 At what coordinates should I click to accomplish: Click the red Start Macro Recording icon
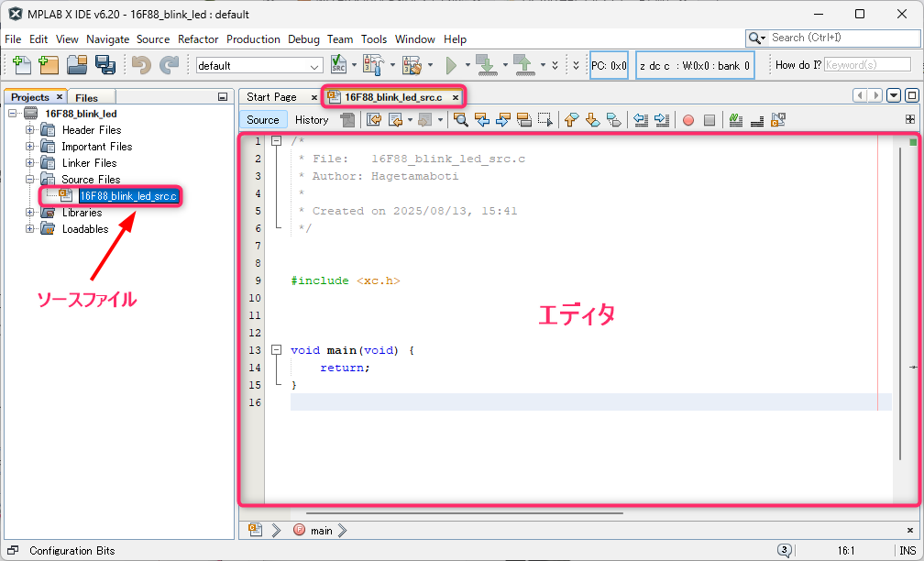pyautogui.click(x=688, y=120)
